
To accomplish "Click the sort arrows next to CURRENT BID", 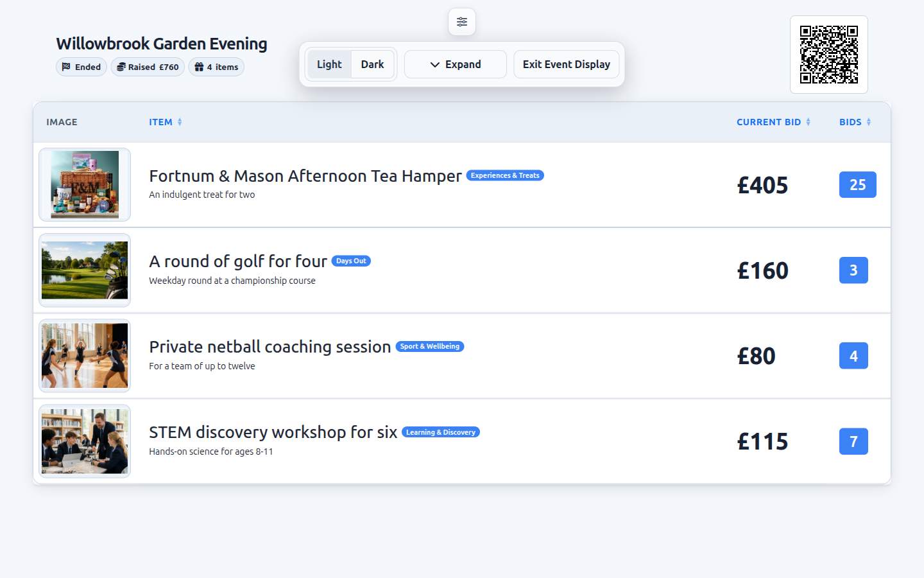I will pyautogui.click(x=809, y=122).
